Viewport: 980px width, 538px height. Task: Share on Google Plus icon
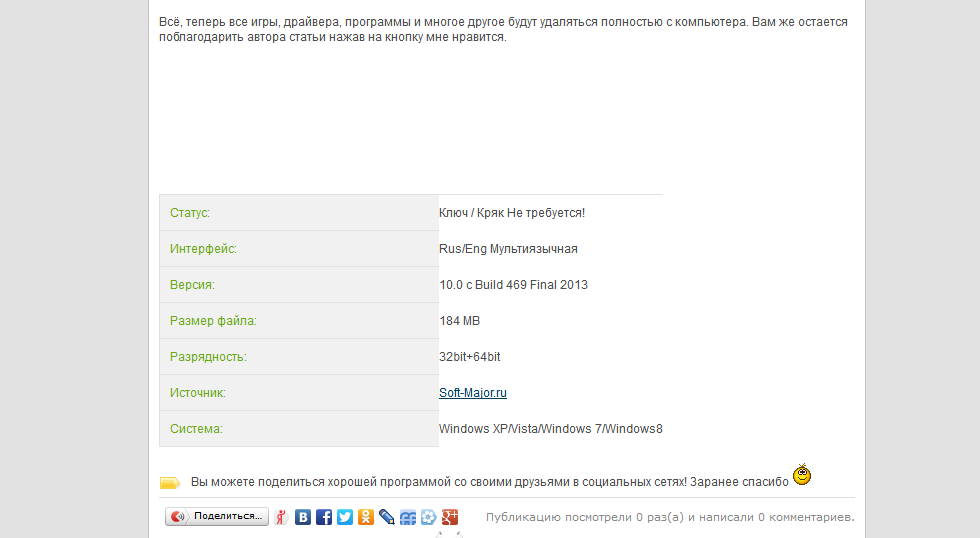(449, 517)
